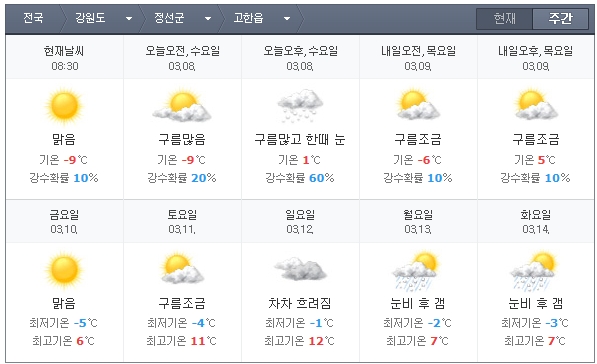This screenshot has width=597, height=364.
Task: Click the 차차 흐려짐 forecast text
Action: 300,303
